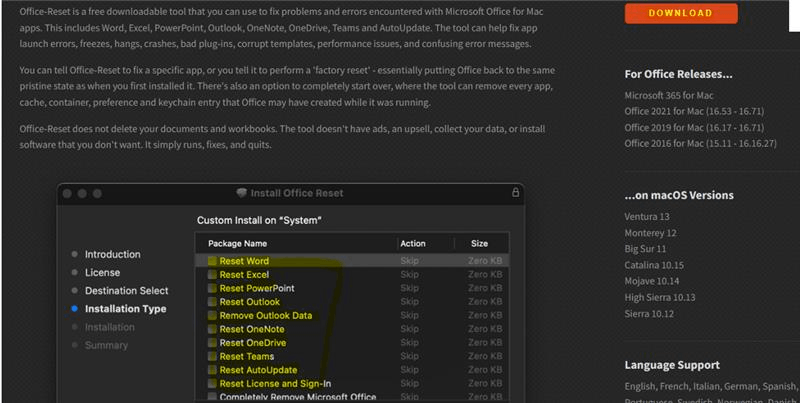Image resolution: width=800 pixels, height=403 pixels.
Task: Click Big Sur 11 in macOS versions
Action: [645, 249]
